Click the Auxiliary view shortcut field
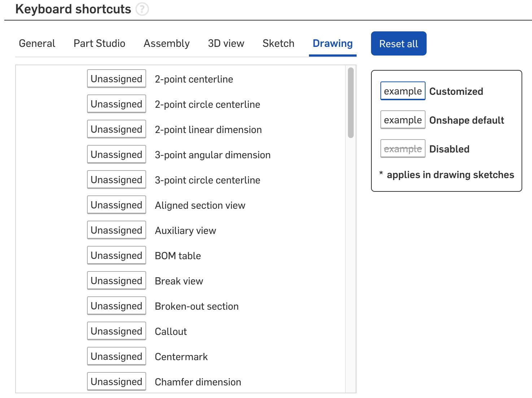Viewport: 532px width, 398px height. click(x=116, y=230)
